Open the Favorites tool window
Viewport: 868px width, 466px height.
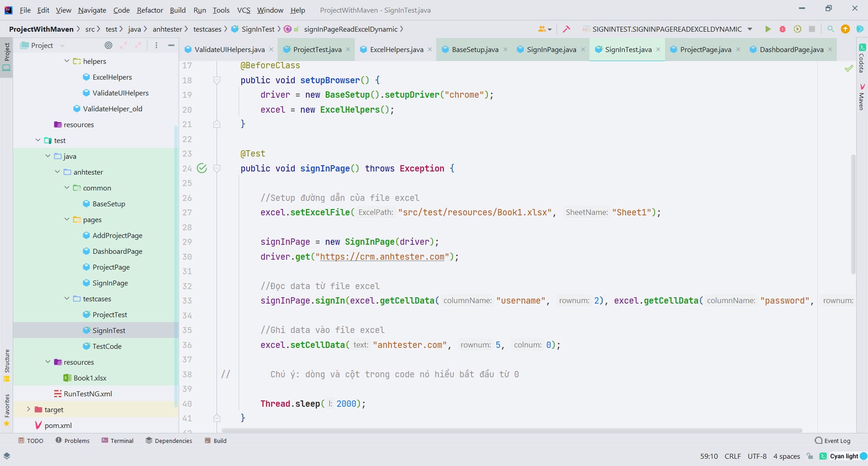pos(6,410)
